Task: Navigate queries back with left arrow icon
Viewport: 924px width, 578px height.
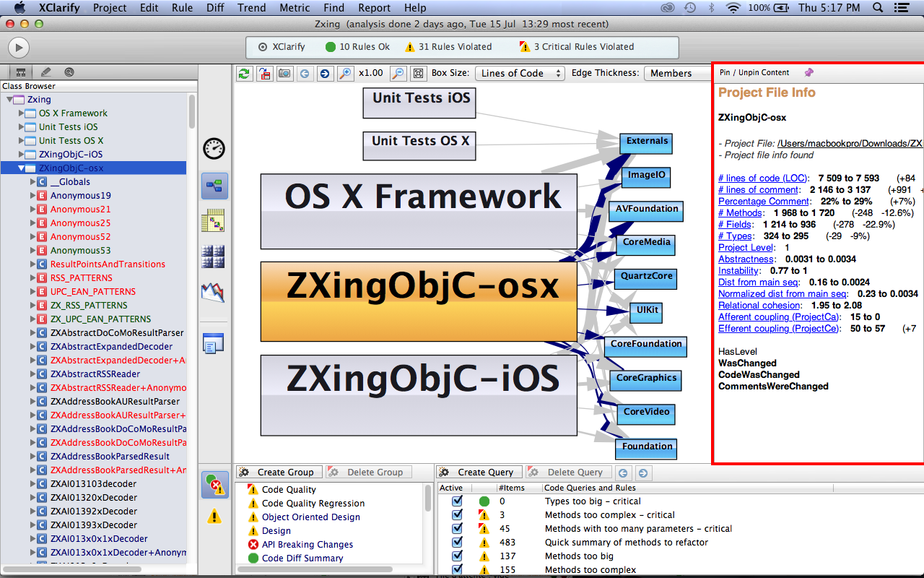Action: click(623, 473)
